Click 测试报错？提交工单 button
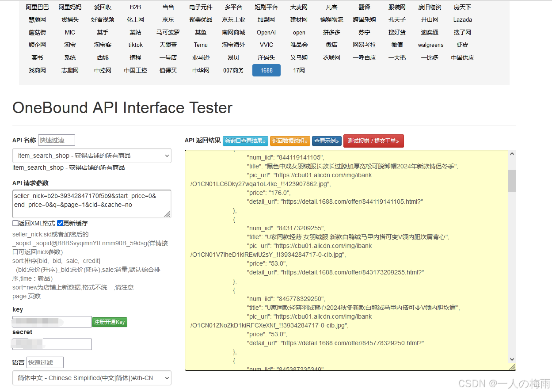 tap(373, 141)
